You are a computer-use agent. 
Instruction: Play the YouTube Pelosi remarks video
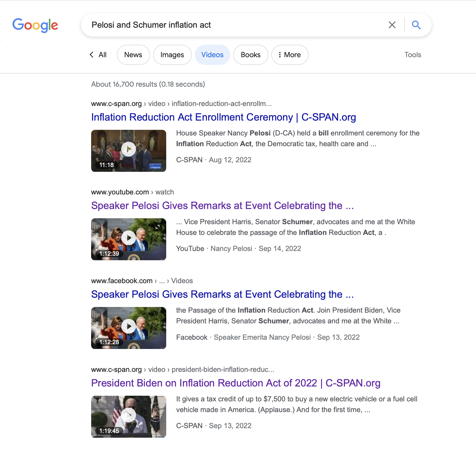129,238
